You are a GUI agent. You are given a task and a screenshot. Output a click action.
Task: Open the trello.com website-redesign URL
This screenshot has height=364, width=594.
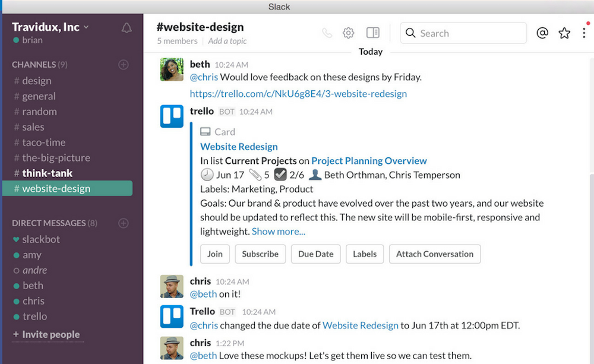[x=299, y=94]
